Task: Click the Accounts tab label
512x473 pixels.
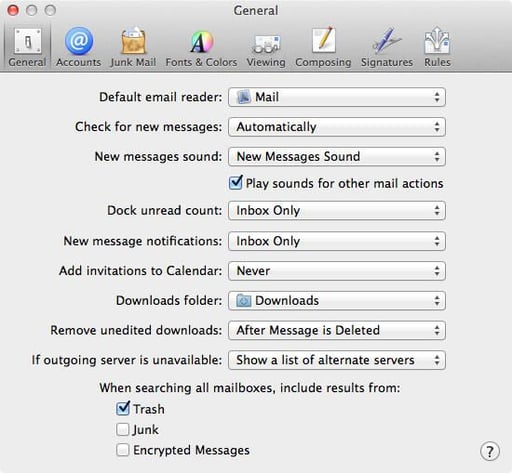Action: pyautogui.click(x=78, y=62)
